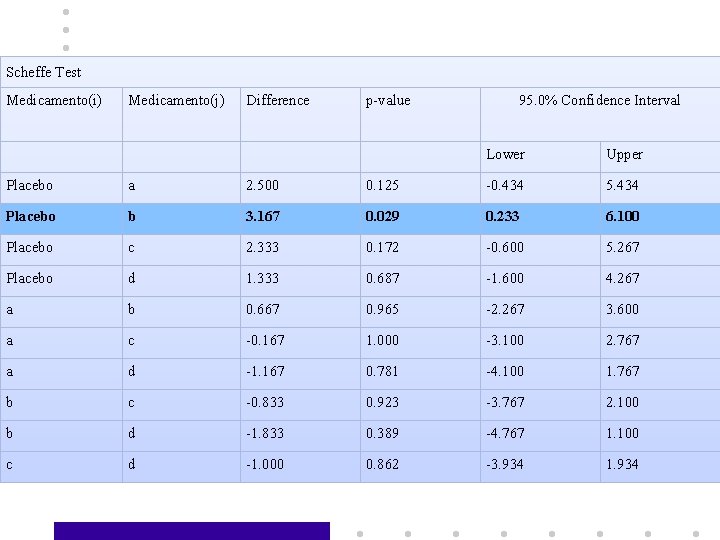Click bold 'Placebo' in highlighted row
The height and width of the screenshot is (540, 720).
(30, 216)
